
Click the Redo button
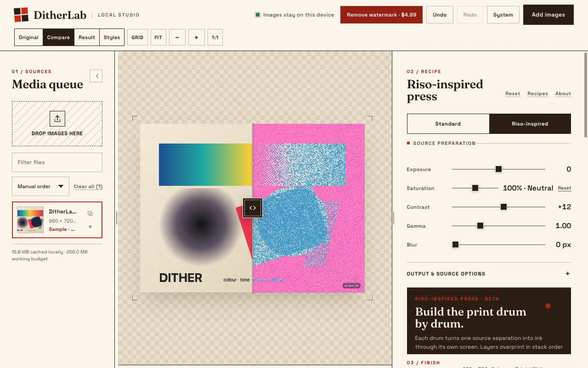click(x=470, y=15)
